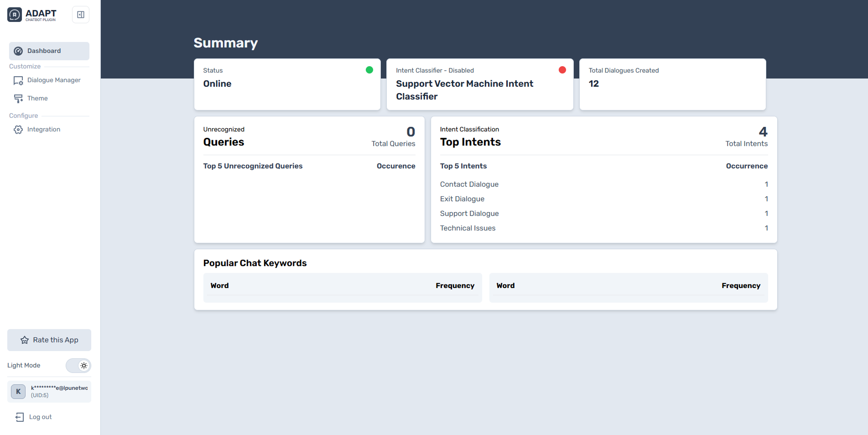Image resolution: width=868 pixels, height=435 pixels.
Task: Click the Total Dialogues Created card
Action: coord(672,84)
